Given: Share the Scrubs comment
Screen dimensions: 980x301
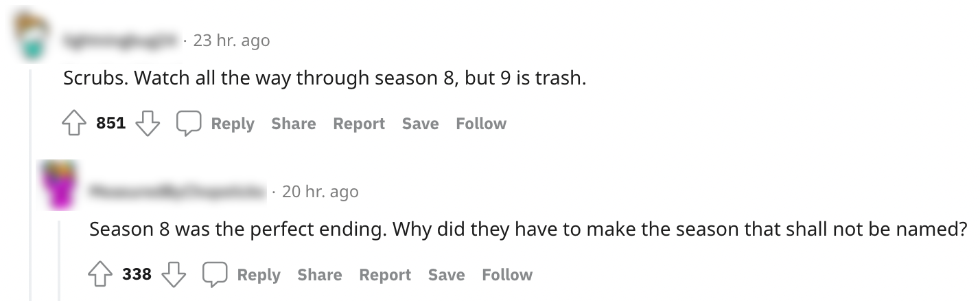Looking at the screenshot, I should point(293,124).
